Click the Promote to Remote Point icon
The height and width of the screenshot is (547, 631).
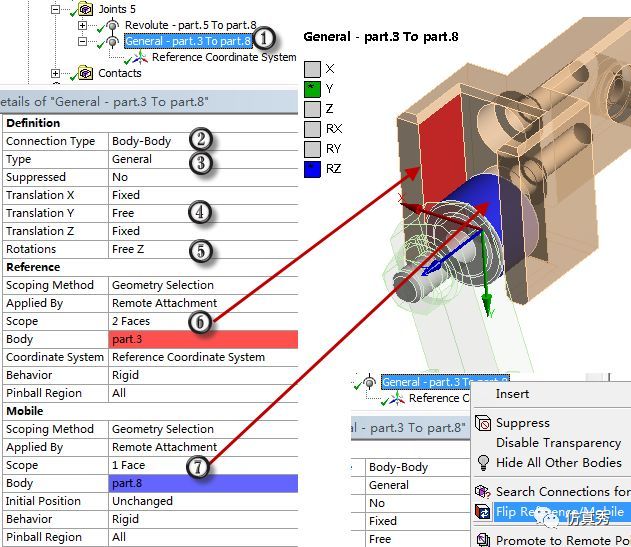[x=483, y=539]
